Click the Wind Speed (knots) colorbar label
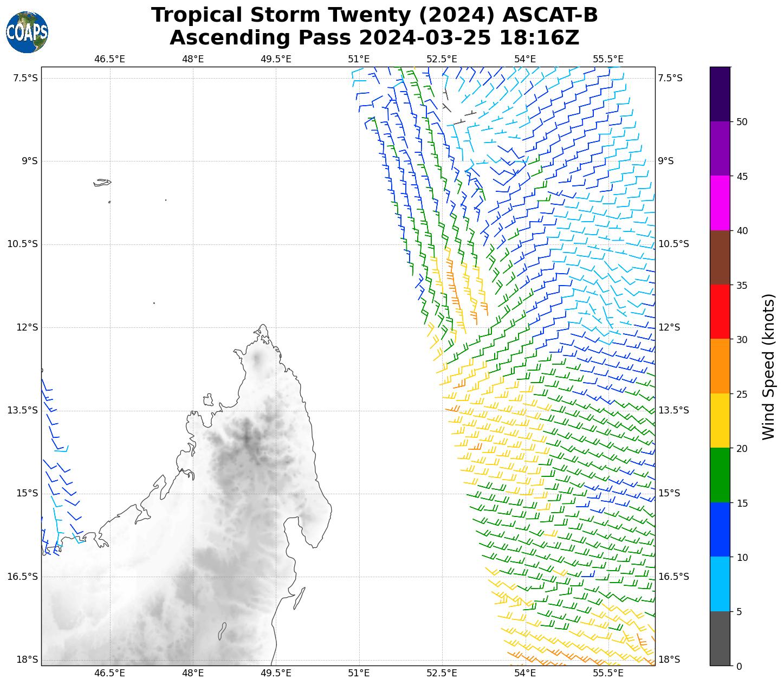The image size is (784, 685). click(768, 366)
